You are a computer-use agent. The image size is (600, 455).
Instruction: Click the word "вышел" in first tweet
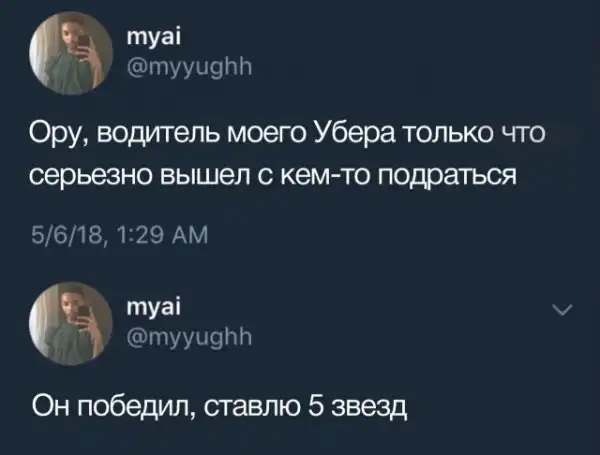[x=203, y=176]
